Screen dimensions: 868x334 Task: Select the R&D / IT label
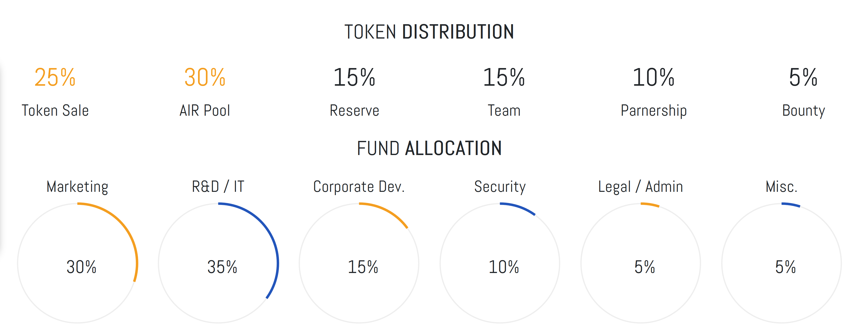click(218, 187)
